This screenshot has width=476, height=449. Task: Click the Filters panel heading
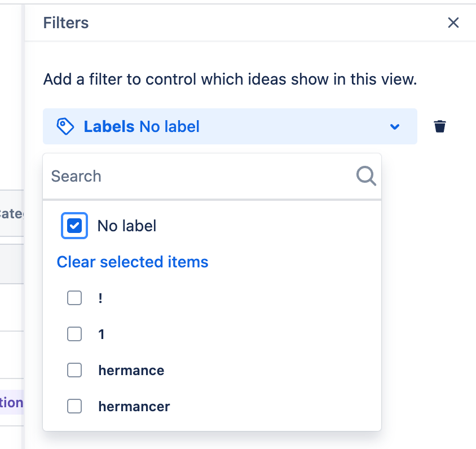click(66, 23)
